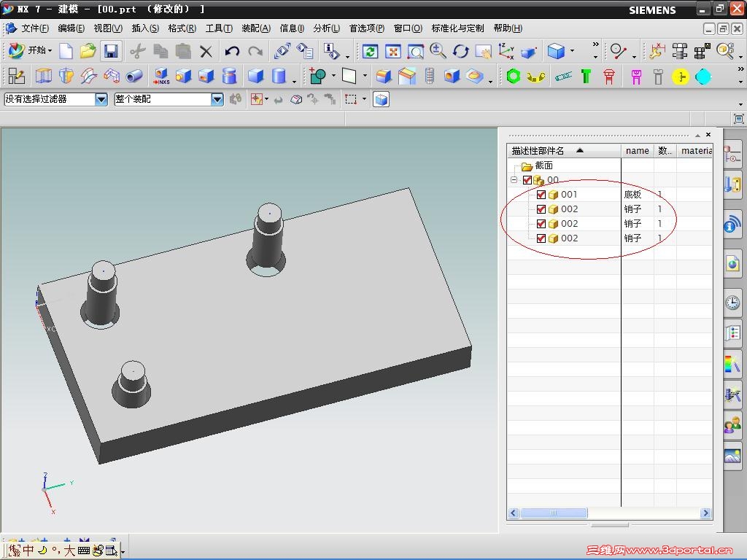
Task: Click the IME 中 Chinese mode indicator
Action: coord(28,551)
